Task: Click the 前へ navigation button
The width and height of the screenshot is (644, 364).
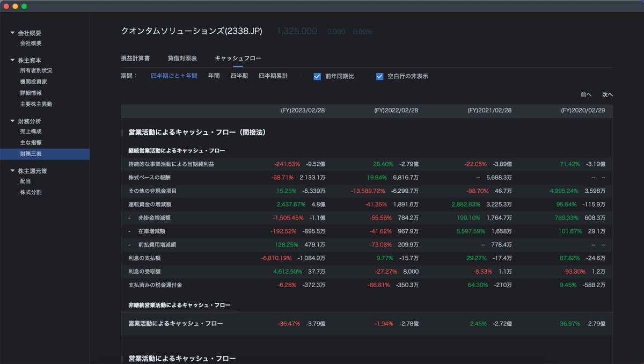Action: click(x=586, y=94)
